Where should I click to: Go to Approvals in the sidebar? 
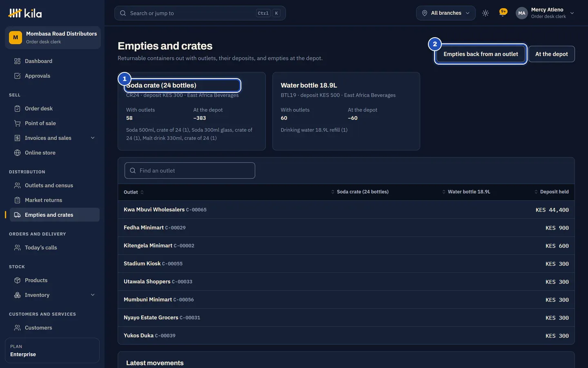click(x=55, y=76)
